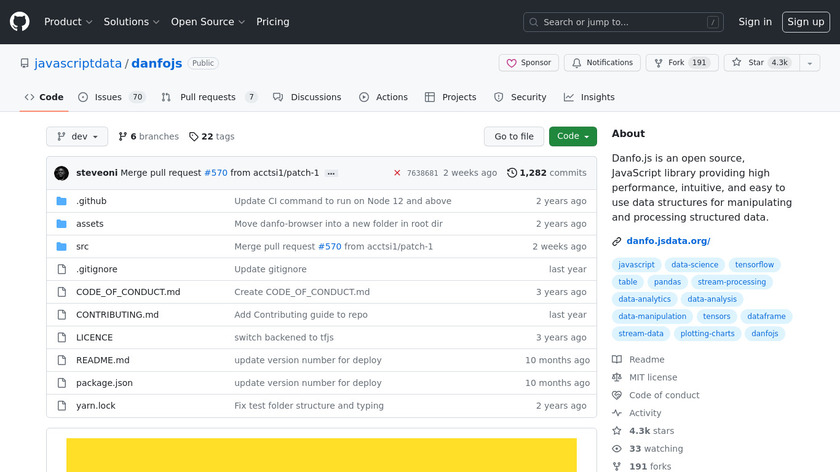Open the commit hash 7638681
Viewport: 840px width, 472px height.
[422, 173]
